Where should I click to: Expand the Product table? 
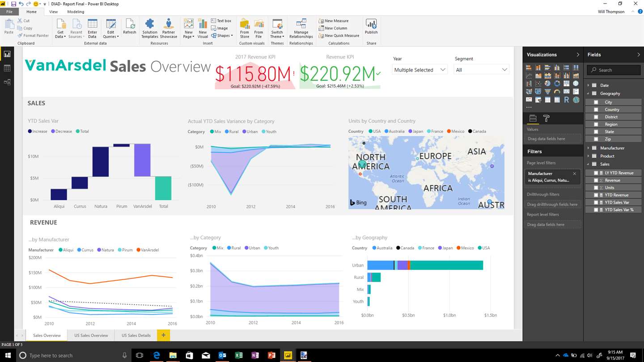[x=588, y=156]
